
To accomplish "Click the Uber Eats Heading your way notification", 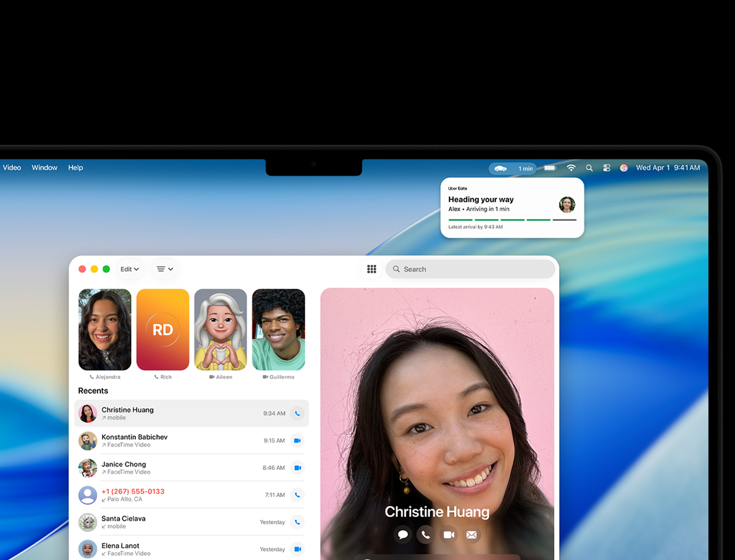I will [512, 207].
